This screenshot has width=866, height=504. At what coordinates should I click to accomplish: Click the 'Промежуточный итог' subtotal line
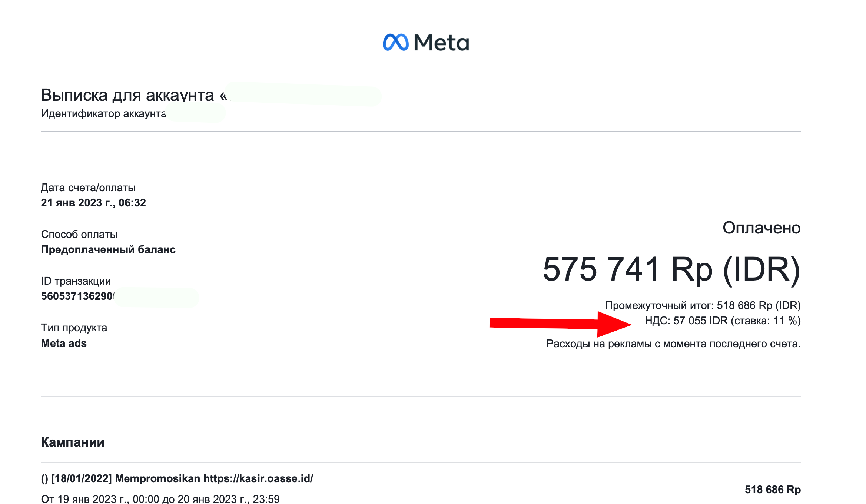[x=703, y=305]
